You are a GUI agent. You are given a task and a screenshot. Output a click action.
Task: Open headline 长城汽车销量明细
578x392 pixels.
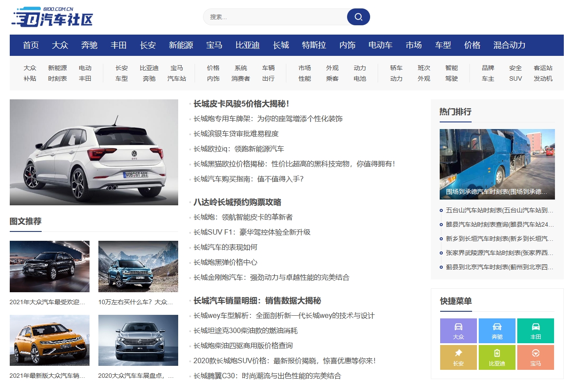(257, 301)
